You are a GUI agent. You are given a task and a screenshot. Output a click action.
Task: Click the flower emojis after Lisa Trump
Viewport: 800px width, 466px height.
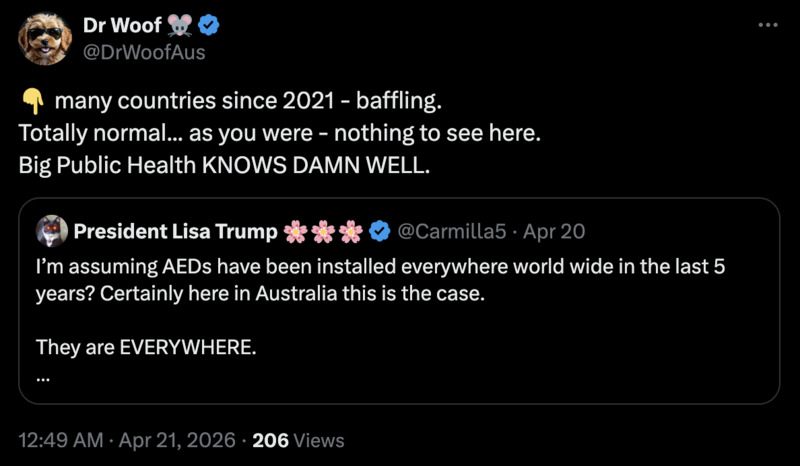323,232
